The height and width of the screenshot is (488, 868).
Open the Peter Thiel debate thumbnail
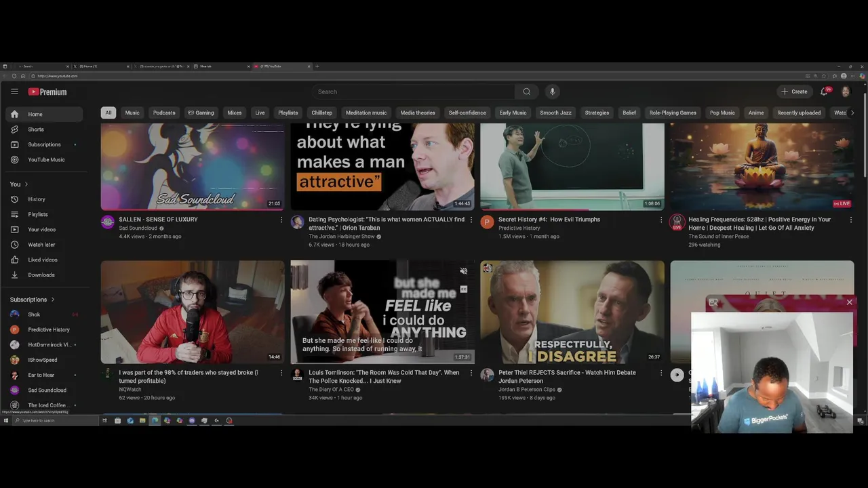point(572,312)
